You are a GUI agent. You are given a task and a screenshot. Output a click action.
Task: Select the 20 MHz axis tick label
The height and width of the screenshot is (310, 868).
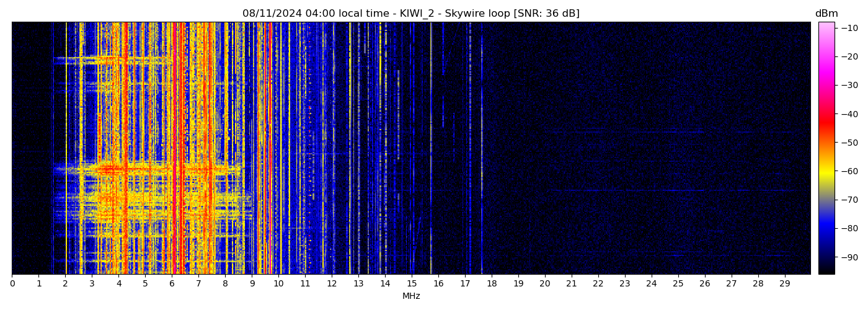545,284
